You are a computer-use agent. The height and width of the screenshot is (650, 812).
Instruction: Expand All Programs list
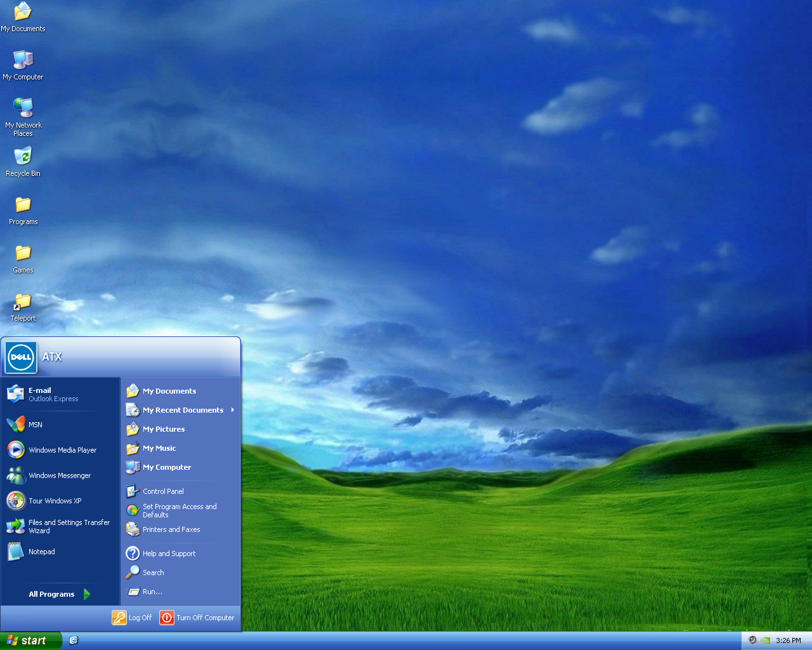(60, 594)
